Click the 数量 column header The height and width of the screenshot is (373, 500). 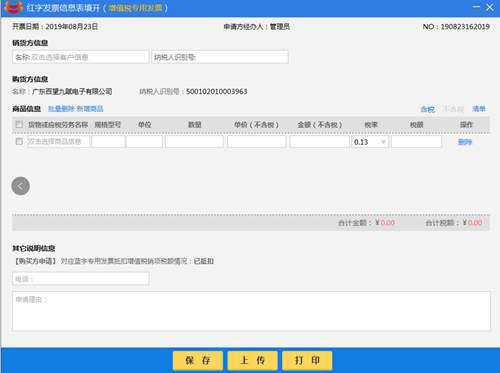[195, 125]
